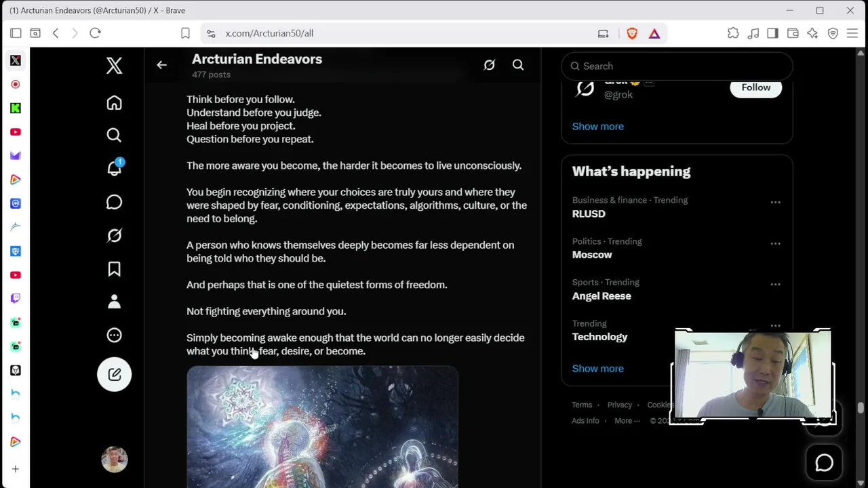Click the line "Not fighting everything around you."
This screenshot has width=868, height=488.
pos(267,312)
